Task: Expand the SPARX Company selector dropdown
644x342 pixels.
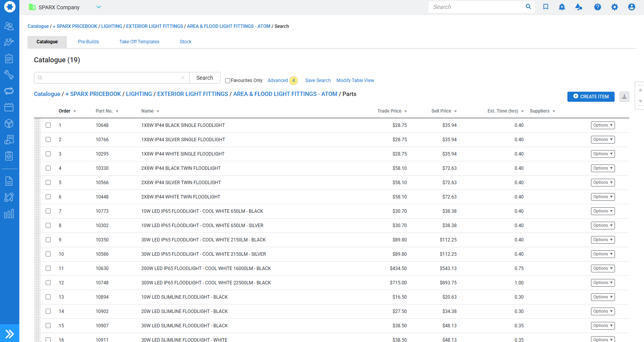Action: [x=99, y=7]
